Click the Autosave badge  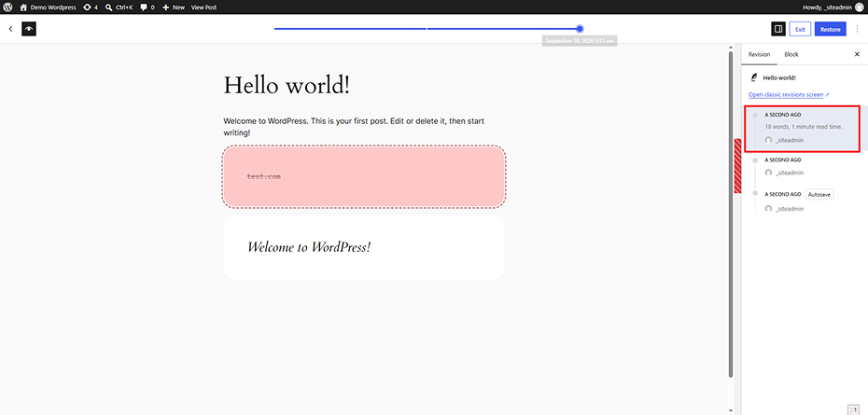(819, 194)
